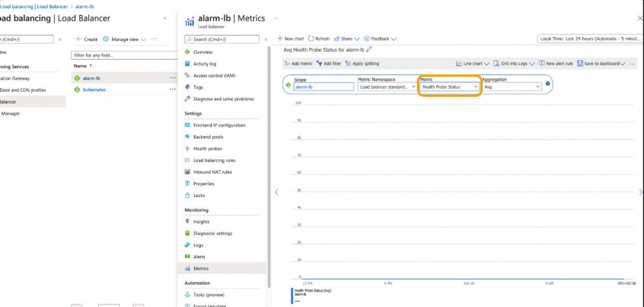Click Add filter button
The height and width of the screenshot is (307, 644).
[328, 64]
